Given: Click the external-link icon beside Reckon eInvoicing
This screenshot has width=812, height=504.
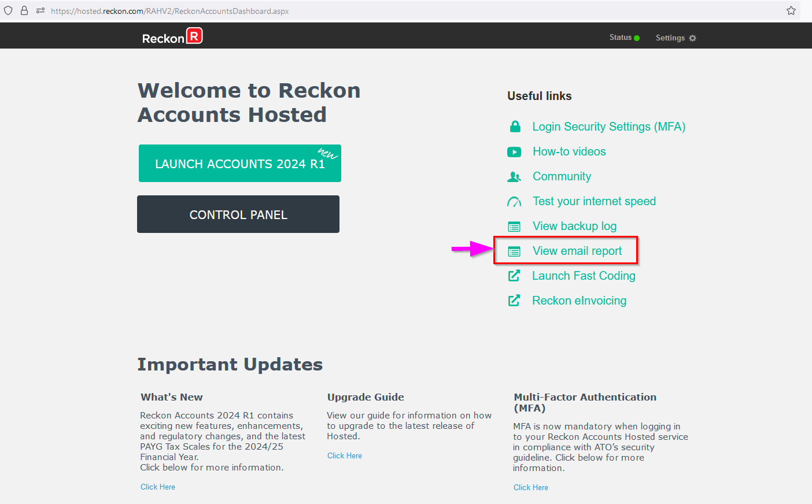Looking at the screenshot, I should pyautogui.click(x=514, y=301).
